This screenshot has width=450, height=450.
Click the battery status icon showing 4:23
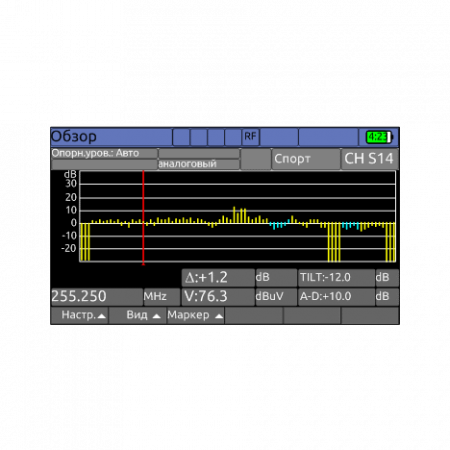[x=379, y=137]
